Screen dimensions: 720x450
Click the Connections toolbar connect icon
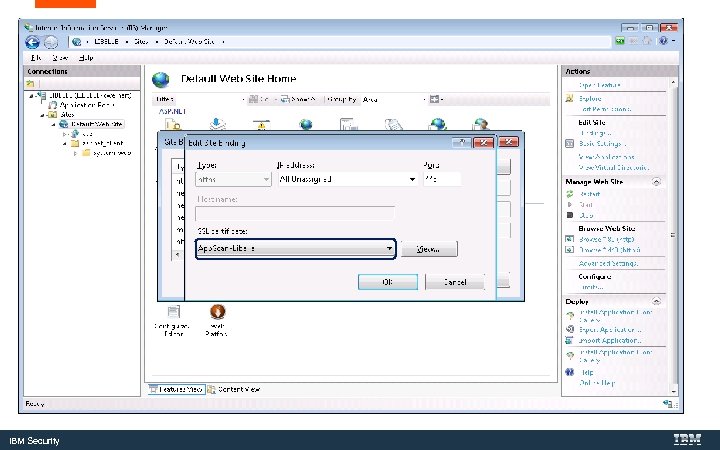point(30,83)
